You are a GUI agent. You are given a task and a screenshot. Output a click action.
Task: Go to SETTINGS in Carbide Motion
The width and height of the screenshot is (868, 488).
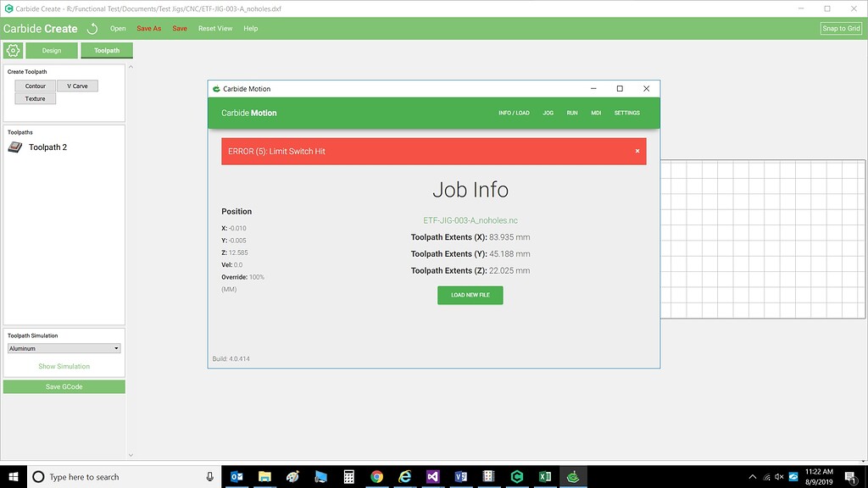tap(626, 113)
